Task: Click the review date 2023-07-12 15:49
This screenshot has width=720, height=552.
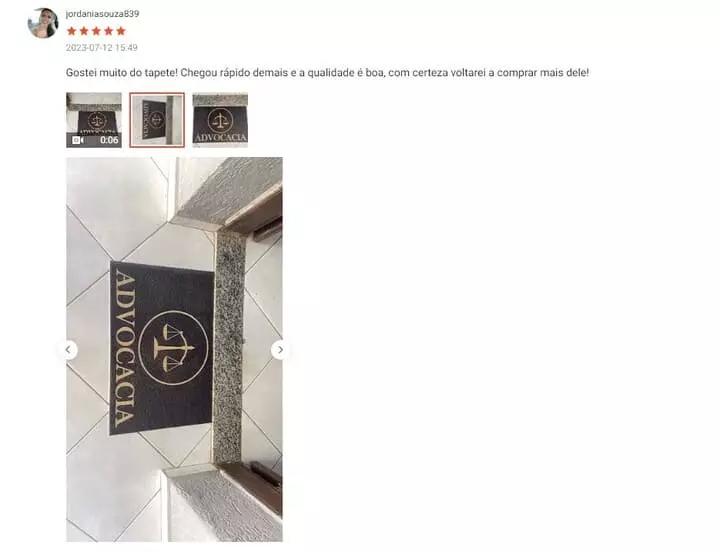Action: 101,48
